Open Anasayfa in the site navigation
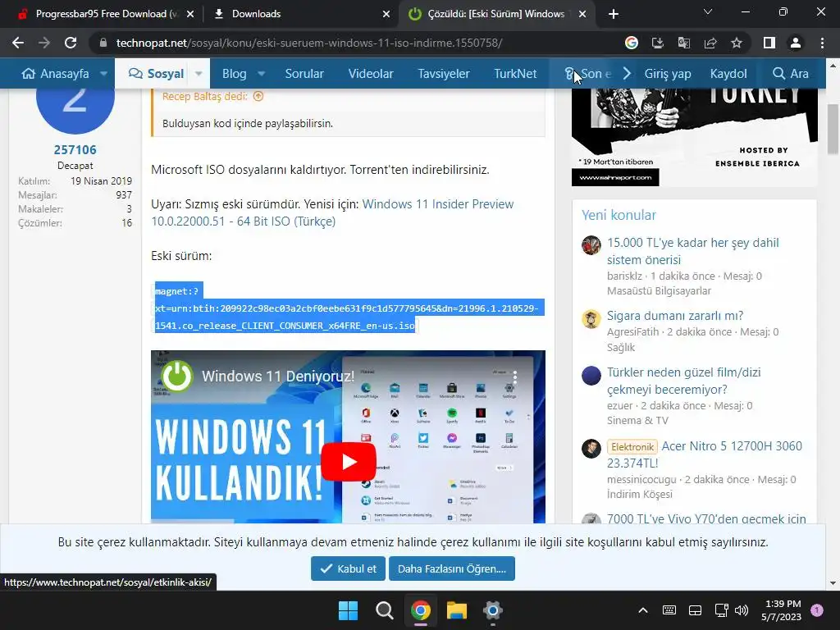Viewport: 840px width, 630px height. click(x=55, y=73)
